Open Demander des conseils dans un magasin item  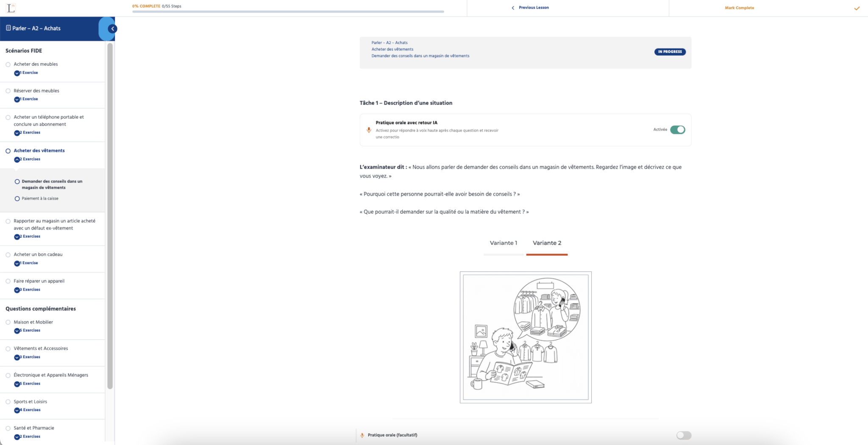(52, 185)
